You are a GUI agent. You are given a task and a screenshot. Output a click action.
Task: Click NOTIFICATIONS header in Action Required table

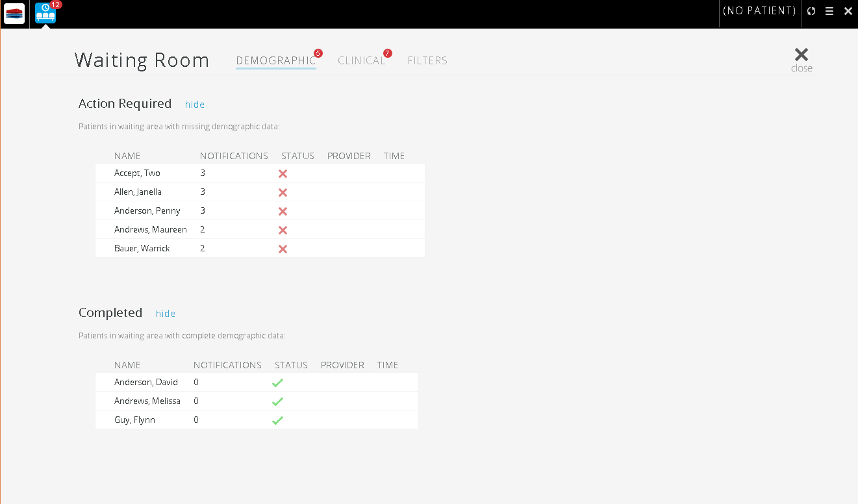234,156
